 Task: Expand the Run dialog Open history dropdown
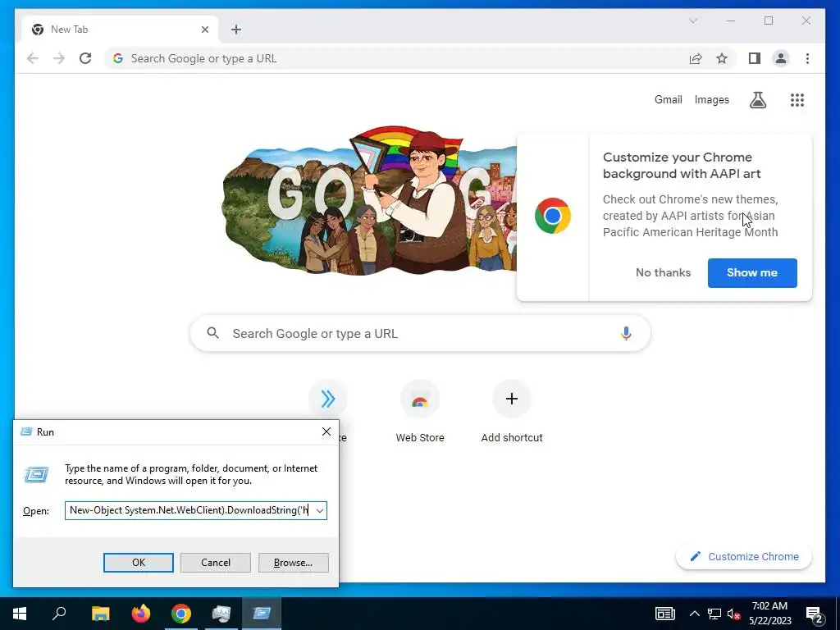[320, 510]
